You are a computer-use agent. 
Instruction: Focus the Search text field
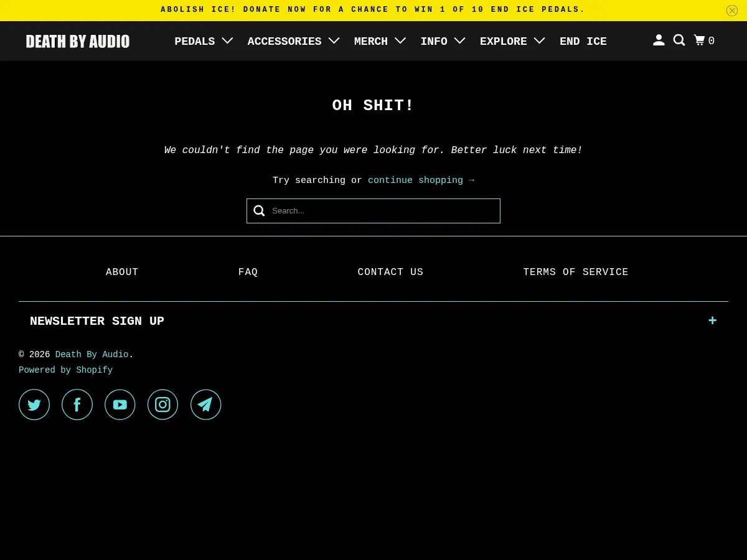pyautogui.click(x=383, y=211)
